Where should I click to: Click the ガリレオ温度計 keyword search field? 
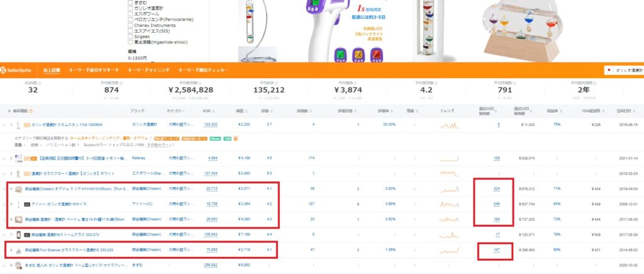(x=628, y=71)
